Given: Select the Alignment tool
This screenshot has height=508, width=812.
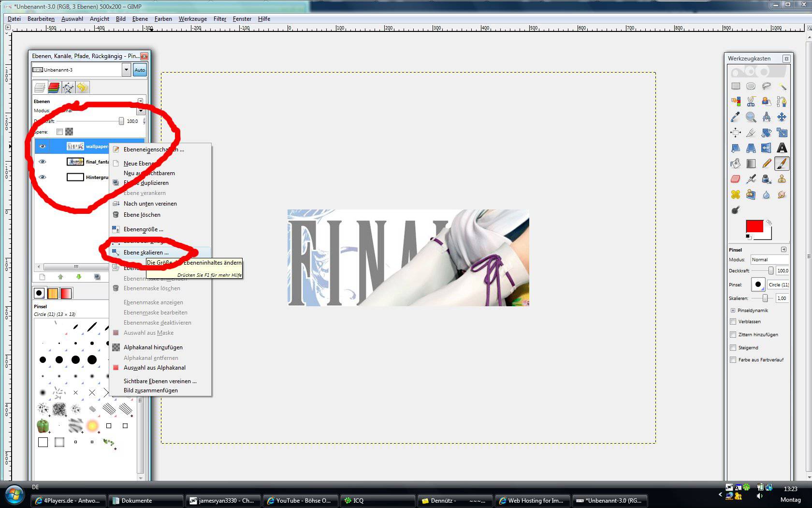Looking at the screenshot, I should (x=736, y=133).
